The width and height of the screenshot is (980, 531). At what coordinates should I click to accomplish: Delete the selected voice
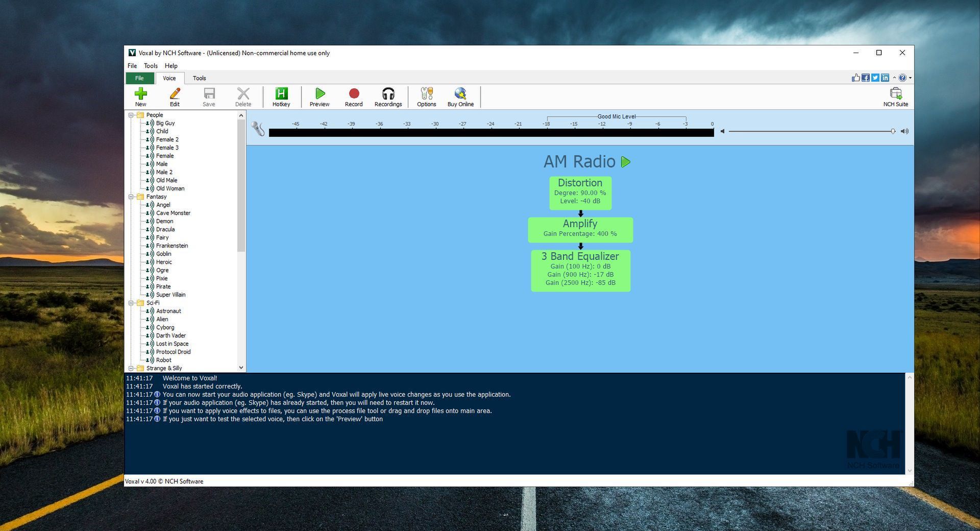click(x=243, y=96)
